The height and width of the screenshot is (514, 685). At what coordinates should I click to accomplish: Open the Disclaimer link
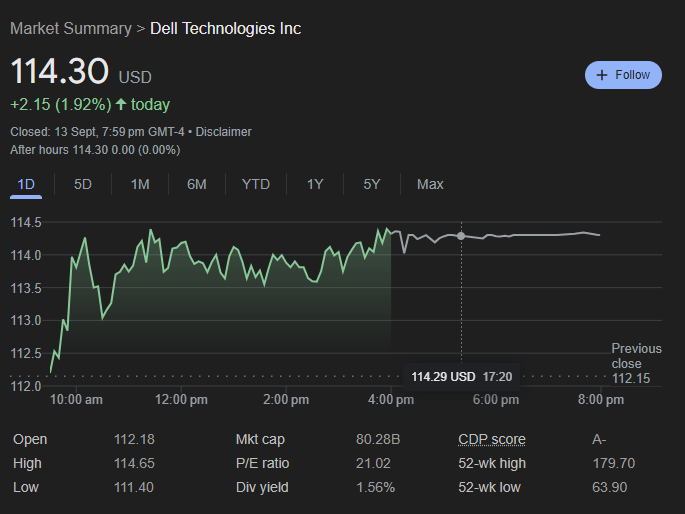(x=223, y=132)
